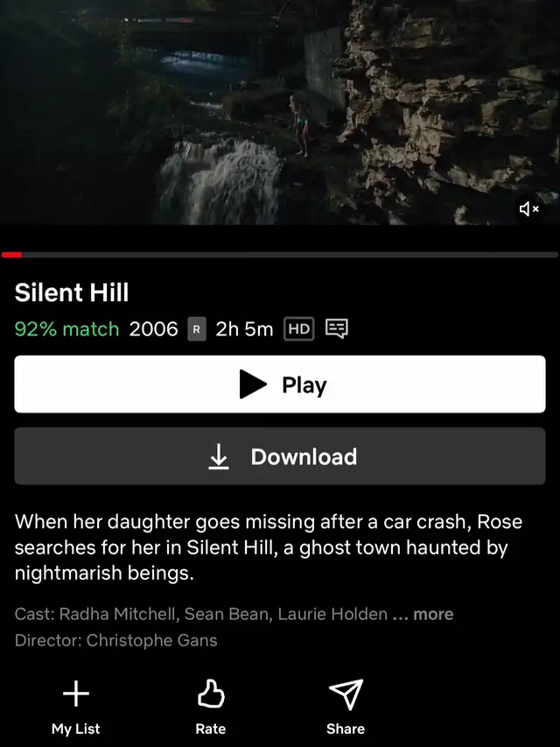560x747 pixels.
Task: Tap the thumbs up Rate icon
Action: pos(211,694)
